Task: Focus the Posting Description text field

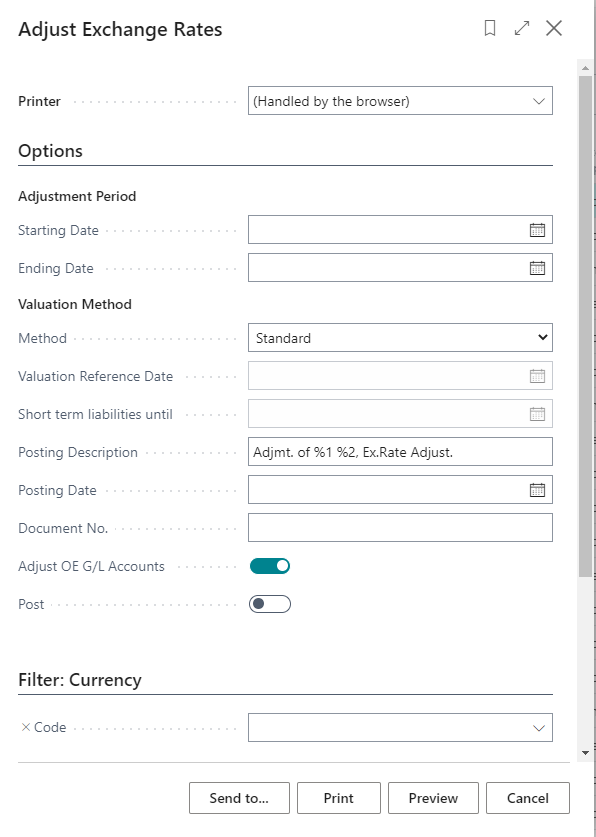Action: pyautogui.click(x=400, y=452)
